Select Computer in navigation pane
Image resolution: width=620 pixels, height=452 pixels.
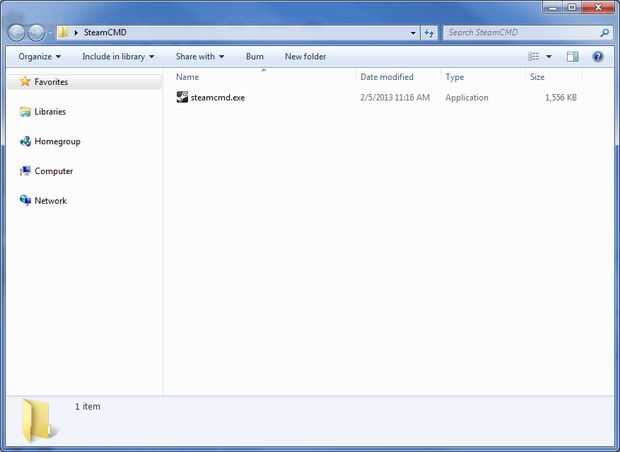click(x=54, y=171)
